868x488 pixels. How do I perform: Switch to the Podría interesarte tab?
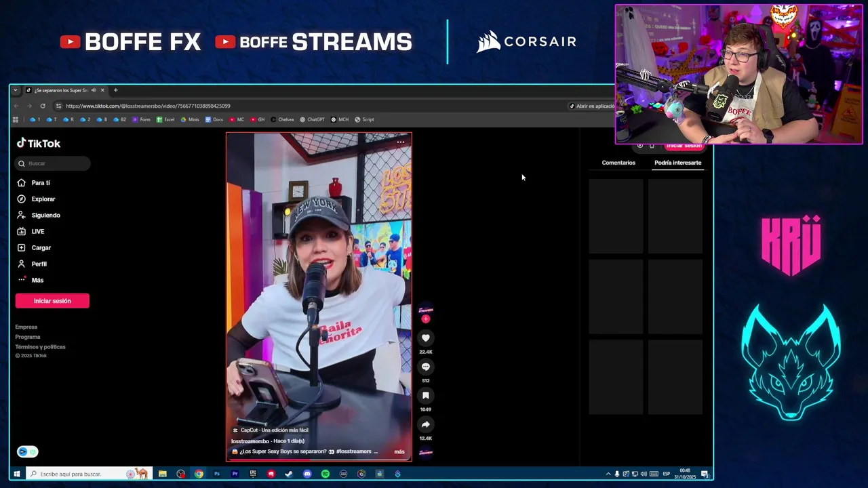click(677, 163)
